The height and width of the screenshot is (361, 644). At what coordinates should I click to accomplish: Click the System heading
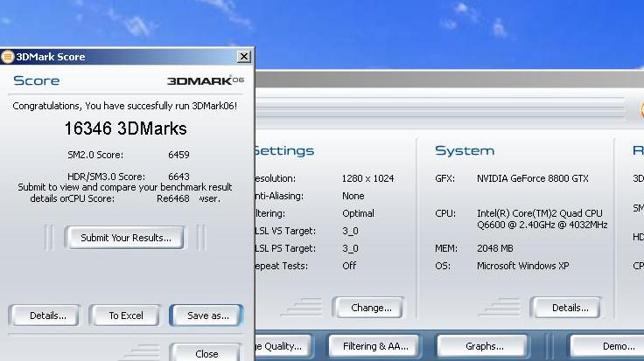coord(465,150)
